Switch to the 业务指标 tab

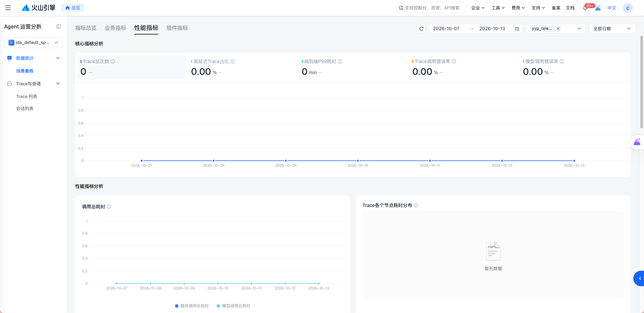tap(115, 28)
